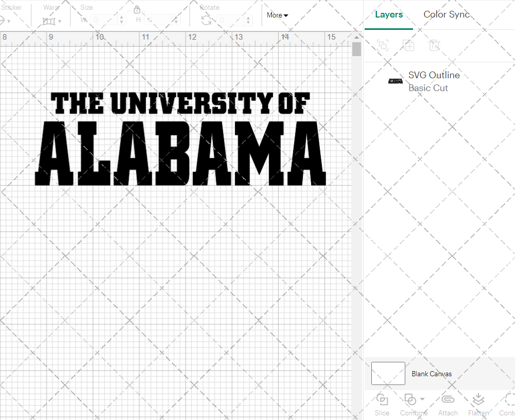Open the More options dropdown
The height and width of the screenshot is (420, 515).
tap(277, 15)
